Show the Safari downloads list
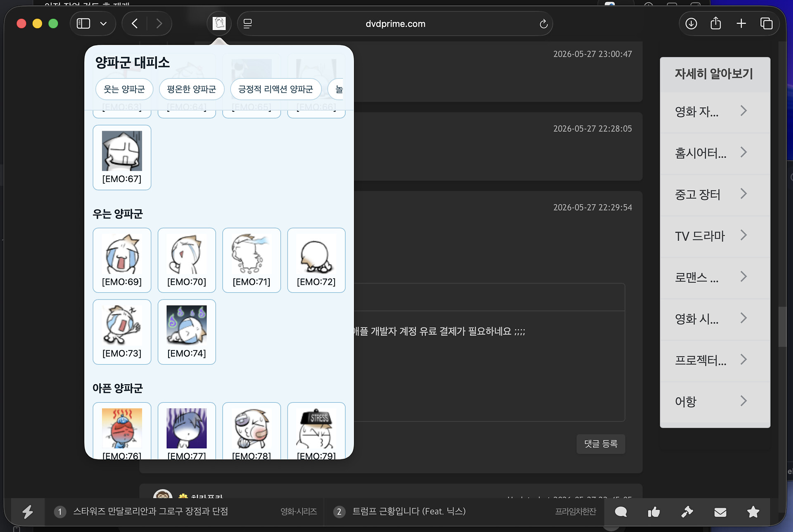 (691, 24)
